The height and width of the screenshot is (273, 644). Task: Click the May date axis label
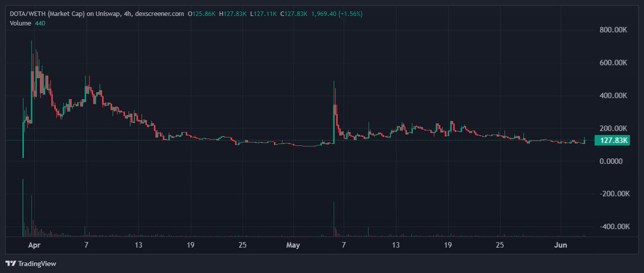(292, 245)
